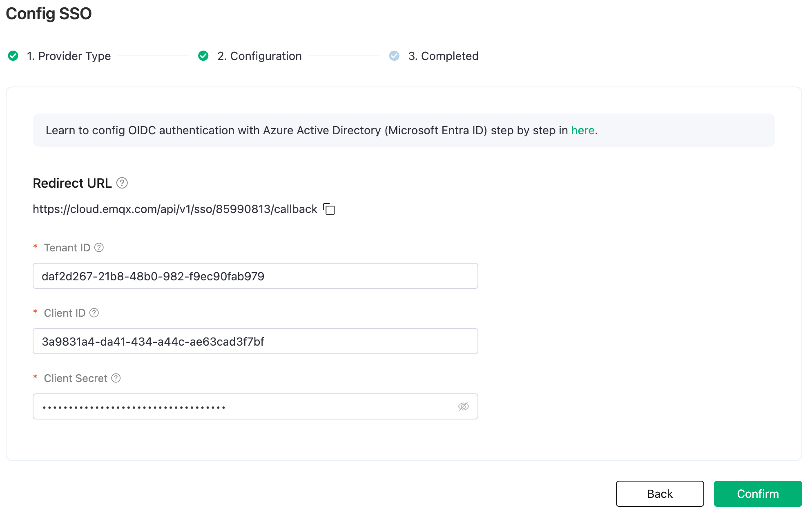Select the Client ID input field
The height and width of the screenshot is (515, 812).
click(x=256, y=341)
